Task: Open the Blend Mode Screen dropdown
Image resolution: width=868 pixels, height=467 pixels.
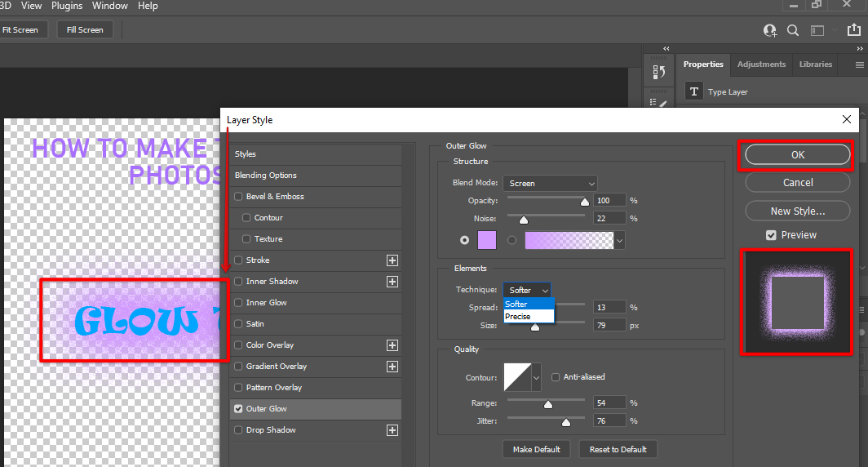Action: coord(550,184)
